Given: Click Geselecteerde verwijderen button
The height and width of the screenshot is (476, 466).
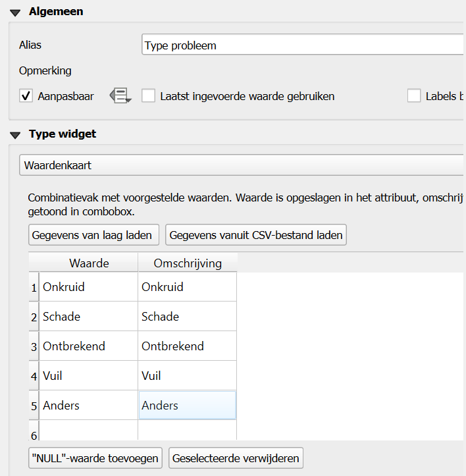Looking at the screenshot, I should [236, 458].
